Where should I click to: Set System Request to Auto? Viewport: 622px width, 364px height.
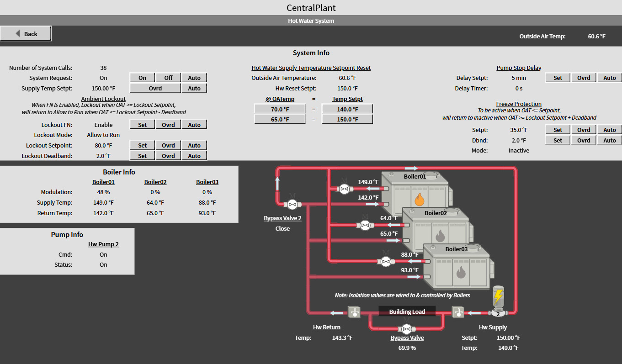194,78
